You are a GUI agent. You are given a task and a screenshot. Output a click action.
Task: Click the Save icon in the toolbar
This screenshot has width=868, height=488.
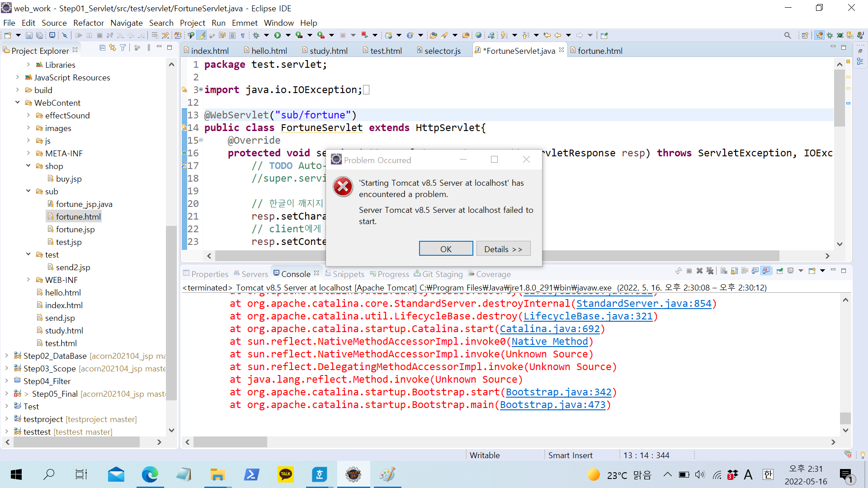pos(29,35)
